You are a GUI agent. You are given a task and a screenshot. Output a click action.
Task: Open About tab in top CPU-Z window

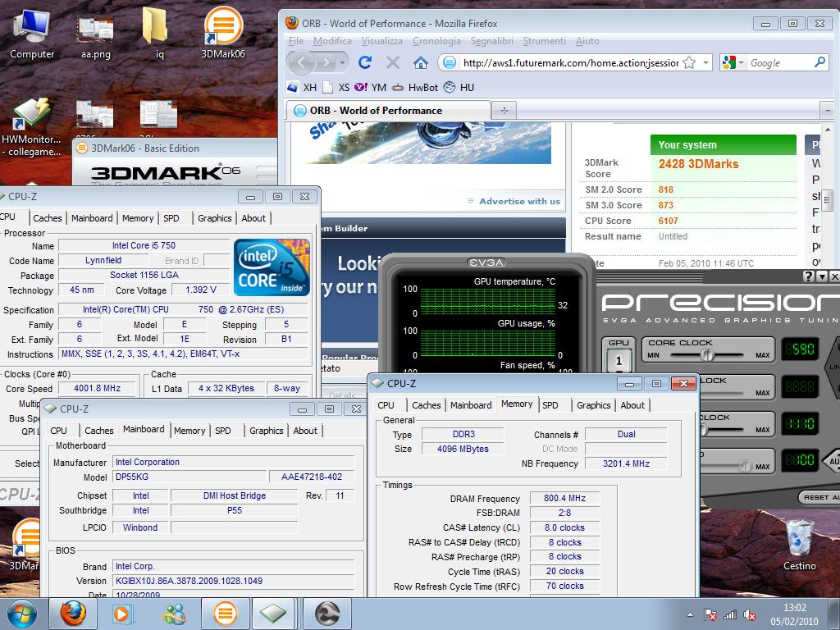[253, 218]
